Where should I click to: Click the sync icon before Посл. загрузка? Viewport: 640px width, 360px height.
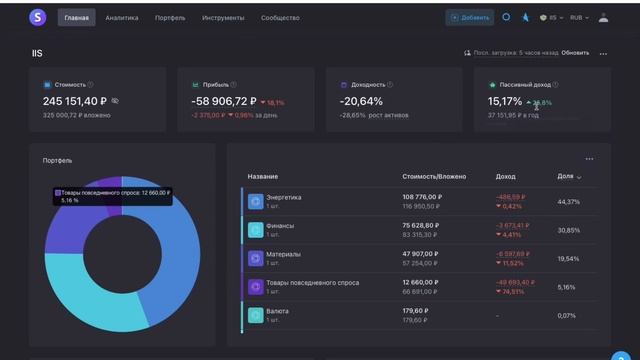tap(467, 53)
